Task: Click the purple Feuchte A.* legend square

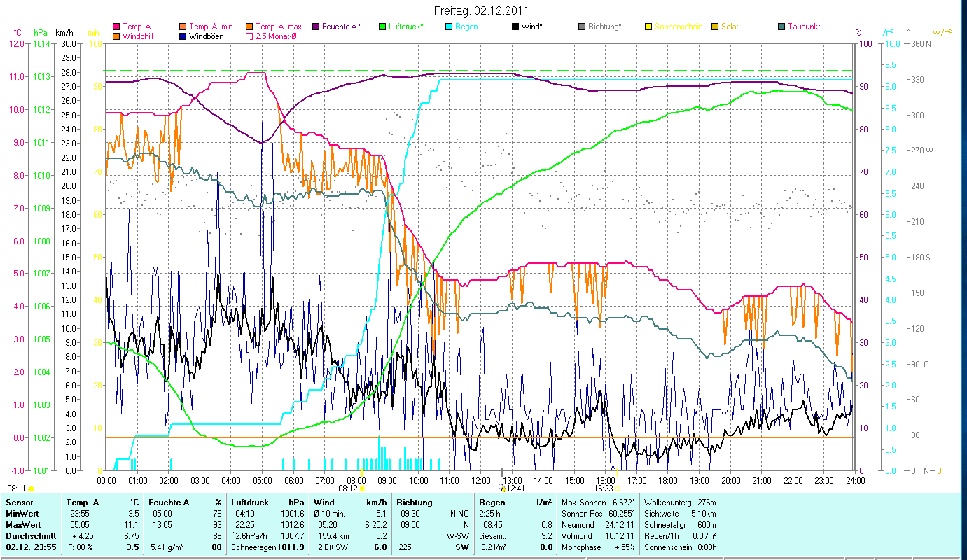Action: (x=316, y=27)
